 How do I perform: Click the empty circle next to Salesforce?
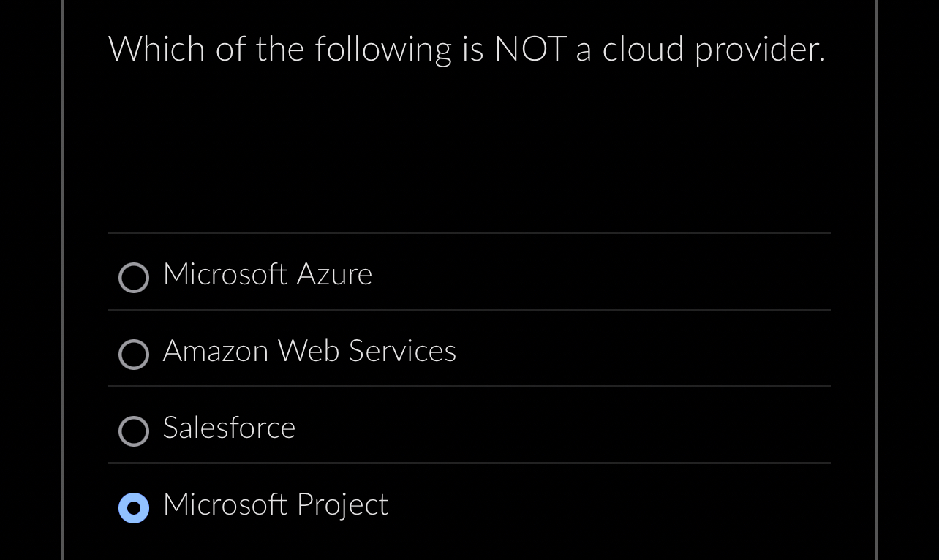(x=134, y=431)
